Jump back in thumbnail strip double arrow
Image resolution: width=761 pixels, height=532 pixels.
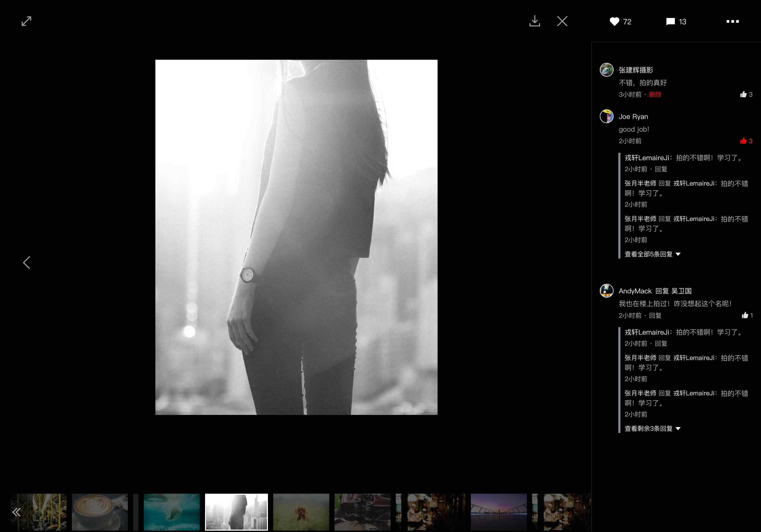coord(16,512)
